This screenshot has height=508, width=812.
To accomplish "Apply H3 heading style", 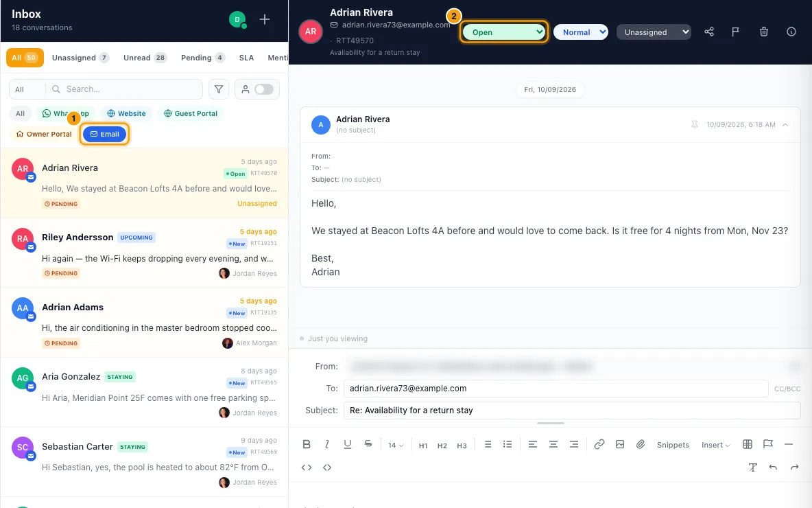I will tap(462, 446).
